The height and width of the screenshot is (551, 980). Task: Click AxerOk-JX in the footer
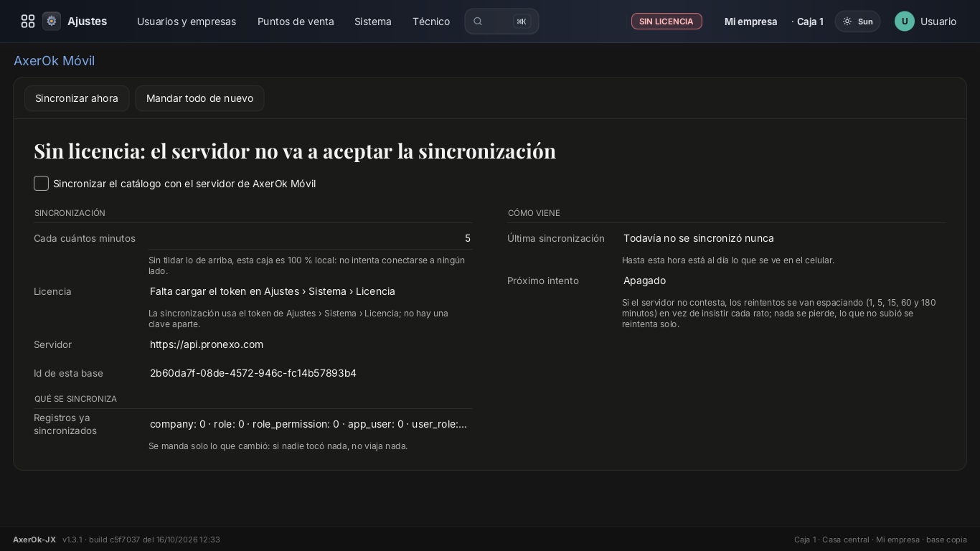34,540
